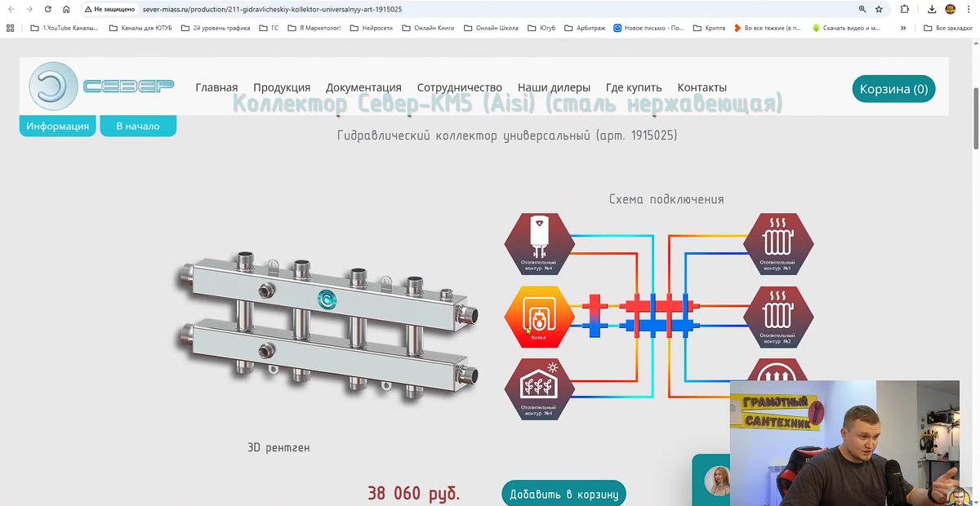
Task: Open Наши дилеры menu item
Action: tap(554, 87)
